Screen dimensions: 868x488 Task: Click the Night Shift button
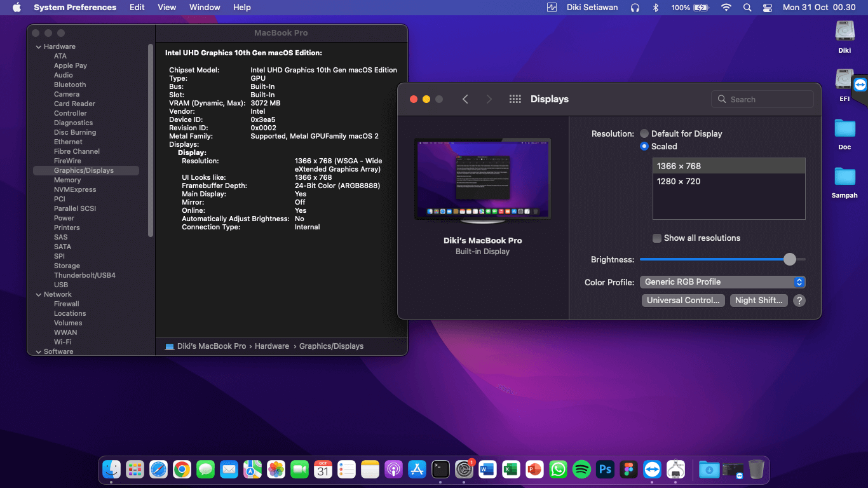[759, 301]
